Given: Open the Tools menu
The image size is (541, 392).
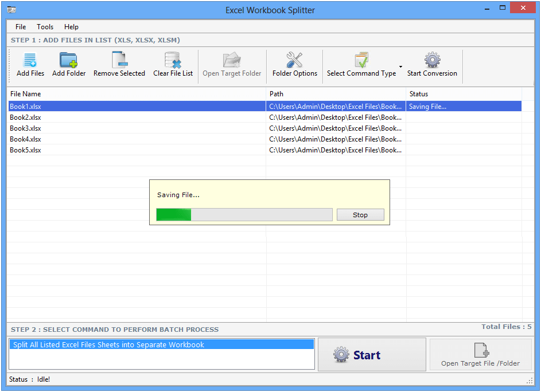Looking at the screenshot, I should click(45, 26).
